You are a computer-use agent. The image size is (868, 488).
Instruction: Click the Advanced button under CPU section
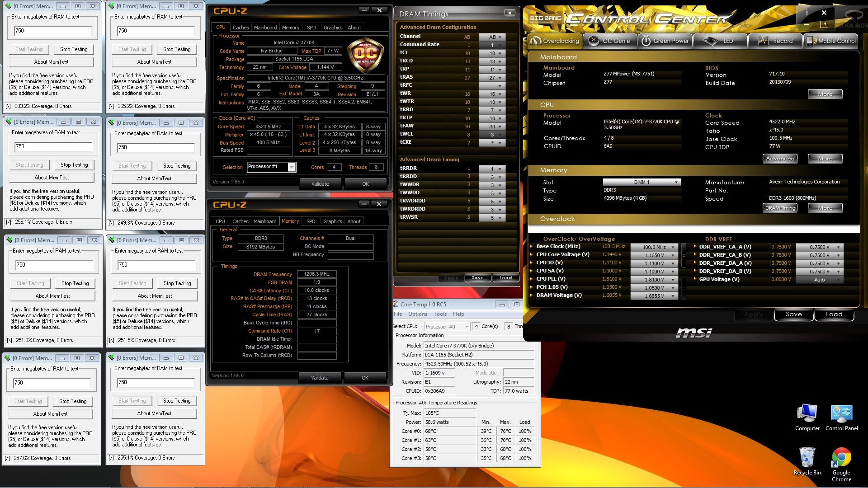click(x=780, y=159)
